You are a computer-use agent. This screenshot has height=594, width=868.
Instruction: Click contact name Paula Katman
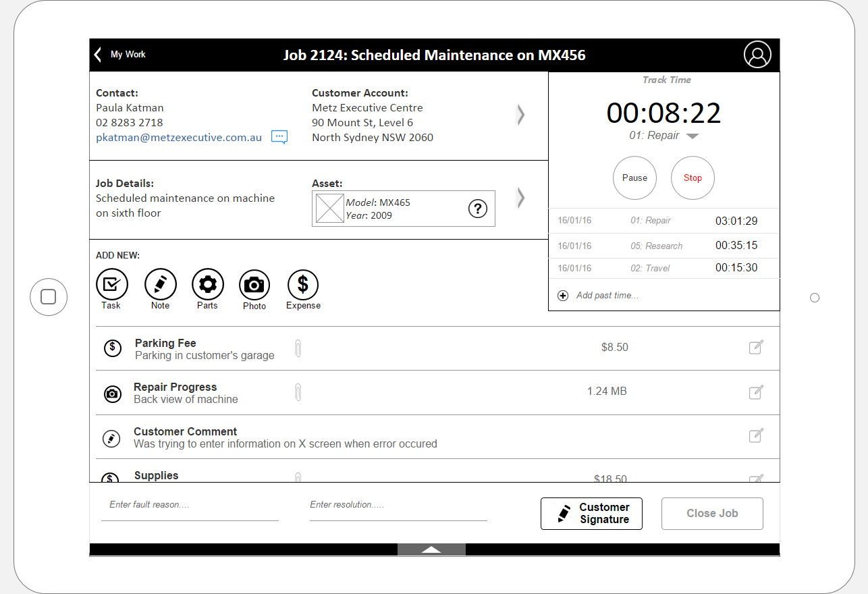(130, 107)
